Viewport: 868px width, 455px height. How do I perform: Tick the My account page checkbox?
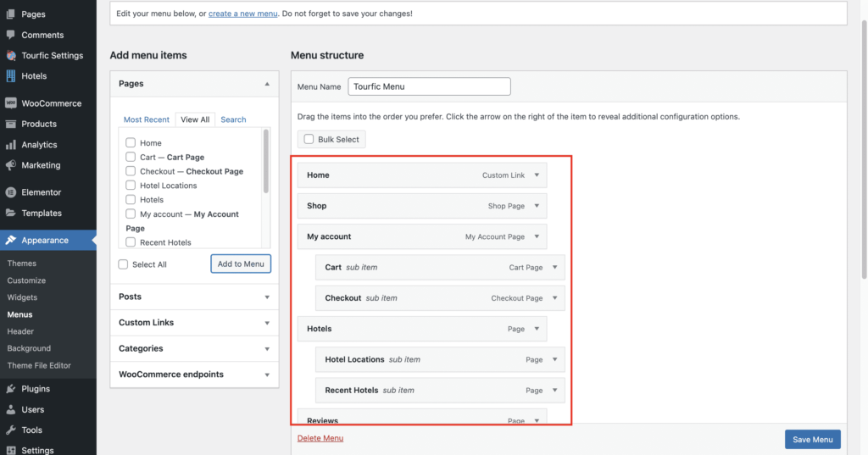[x=131, y=214]
